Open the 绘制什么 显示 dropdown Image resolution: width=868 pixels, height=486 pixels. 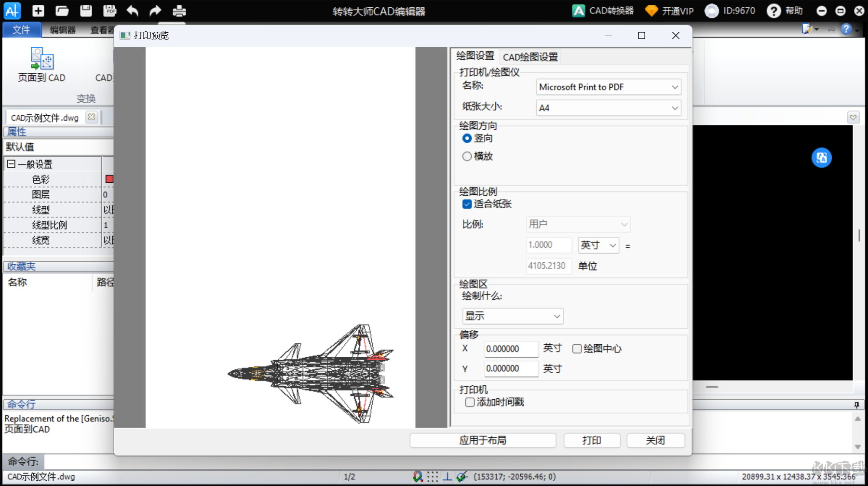[512, 316]
